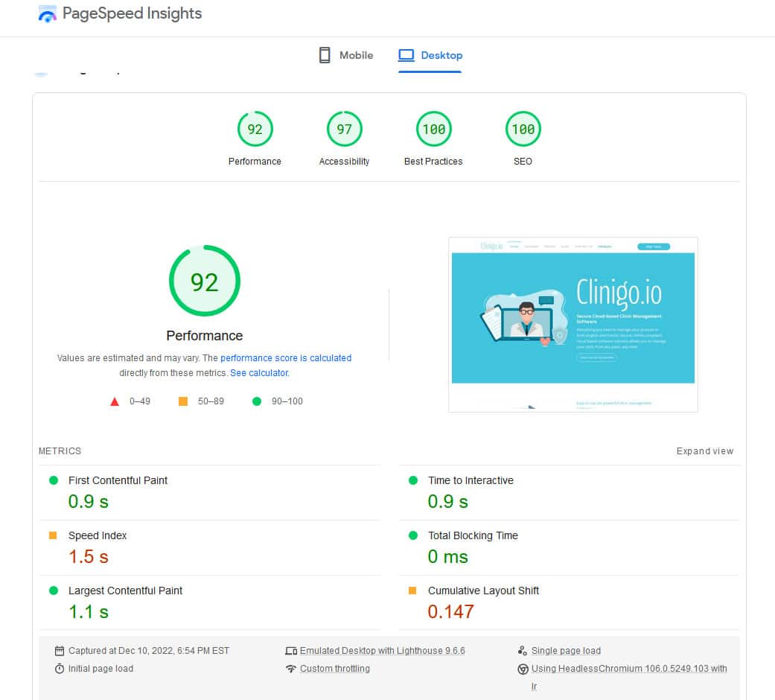The width and height of the screenshot is (775, 700).
Task: Click the Best Practices 100 gauge
Action: pyautogui.click(x=433, y=130)
